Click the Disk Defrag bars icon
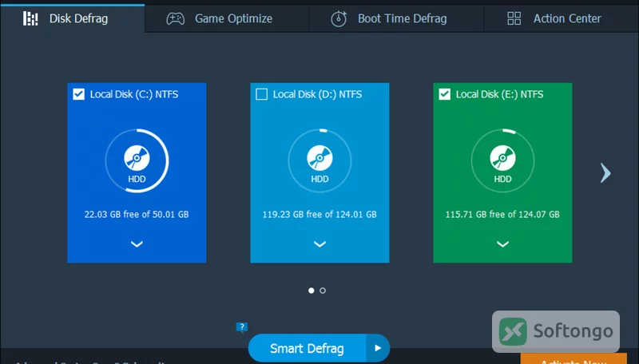The height and width of the screenshot is (364, 639). (30, 18)
